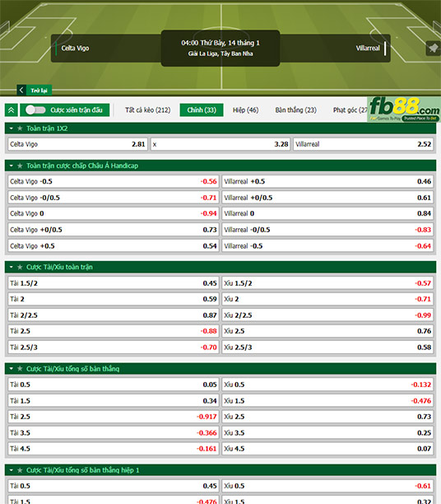Collapse the Châu Á Handicap section arrow
441x504 pixels.
(12, 166)
